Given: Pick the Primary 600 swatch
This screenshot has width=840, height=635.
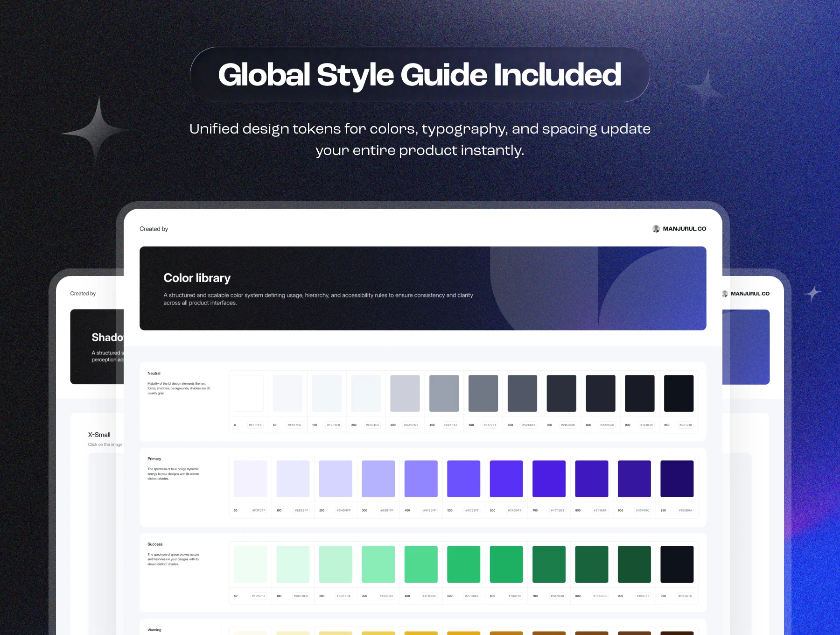Looking at the screenshot, I should (506, 479).
